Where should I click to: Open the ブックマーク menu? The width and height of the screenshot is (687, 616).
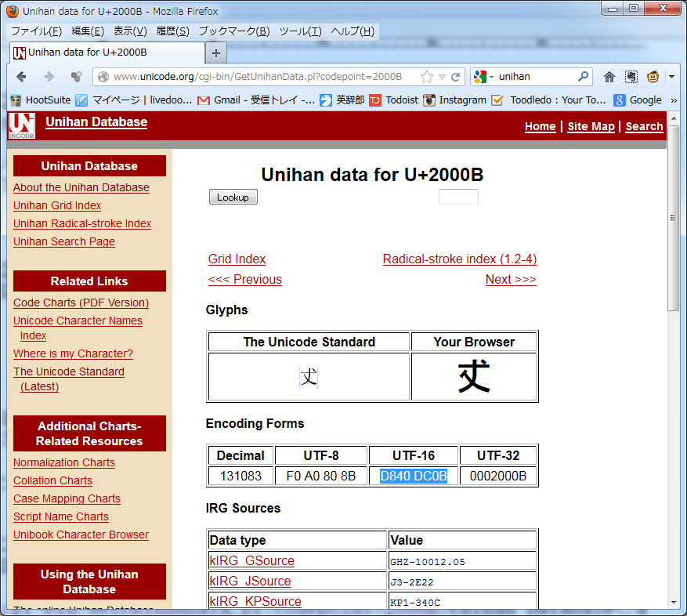234,31
